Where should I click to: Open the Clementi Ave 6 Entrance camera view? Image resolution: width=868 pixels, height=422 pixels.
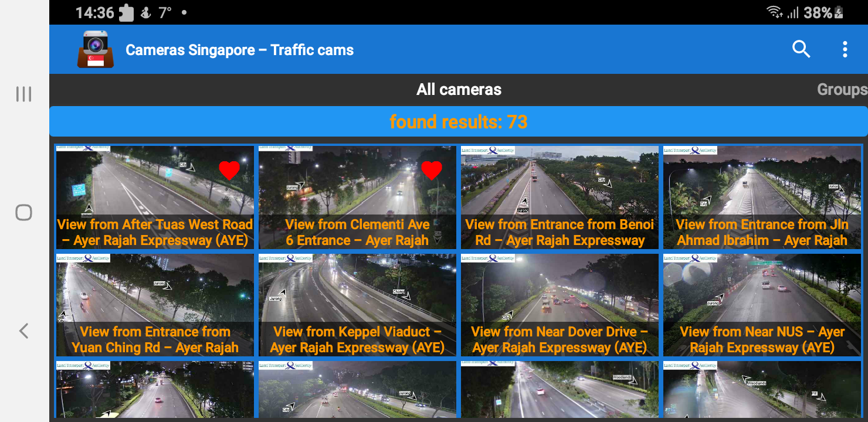[x=357, y=198]
